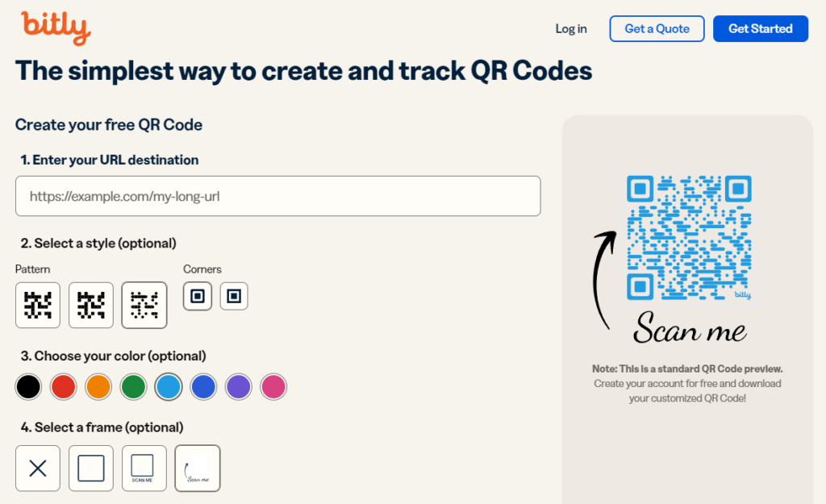826x504 pixels.
Task: Select the plain square frame
Action: [x=91, y=468]
